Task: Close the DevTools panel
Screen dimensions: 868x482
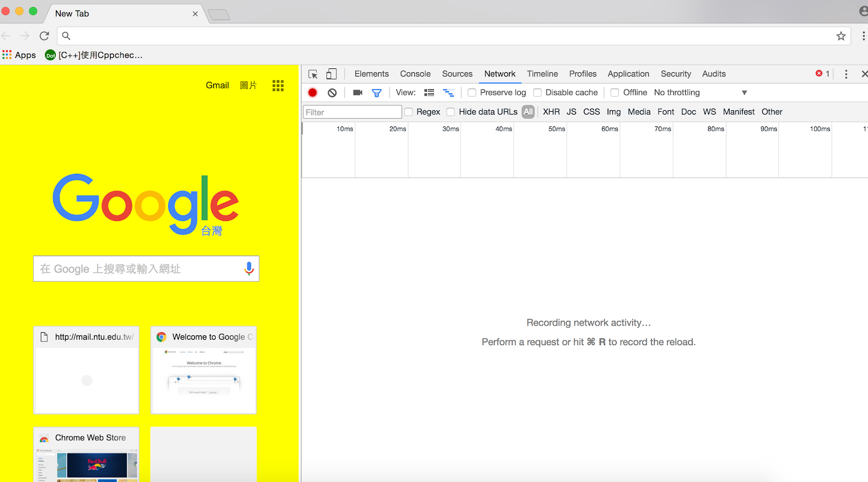Action: [x=864, y=74]
